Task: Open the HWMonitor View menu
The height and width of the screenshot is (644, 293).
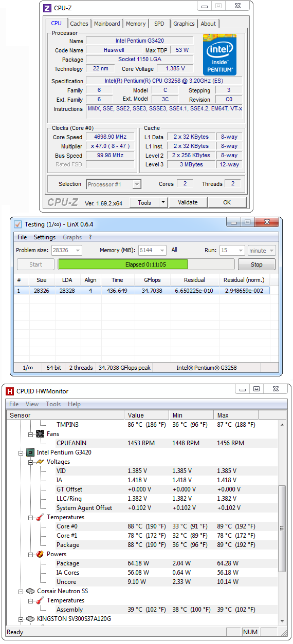Action: point(32,404)
